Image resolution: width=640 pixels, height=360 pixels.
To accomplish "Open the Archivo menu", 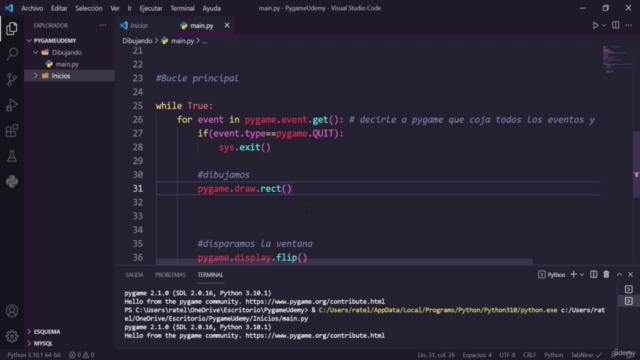I will tap(32, 8).
